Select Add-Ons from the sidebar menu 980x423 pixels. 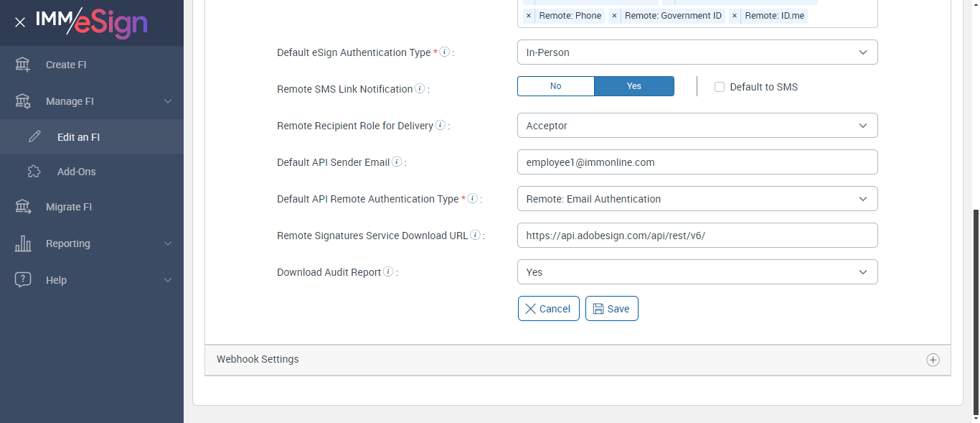point(76,172)
